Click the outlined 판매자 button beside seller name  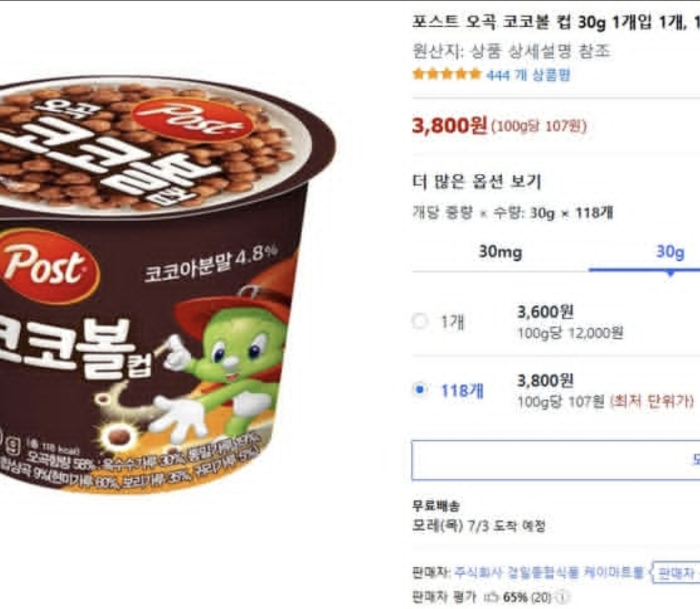coord(674,573)
